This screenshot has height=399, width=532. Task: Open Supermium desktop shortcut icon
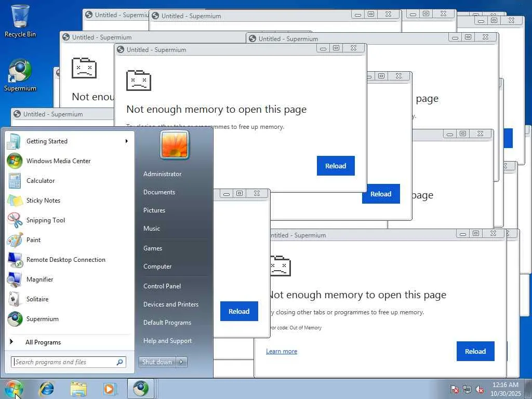coord(20,75)
